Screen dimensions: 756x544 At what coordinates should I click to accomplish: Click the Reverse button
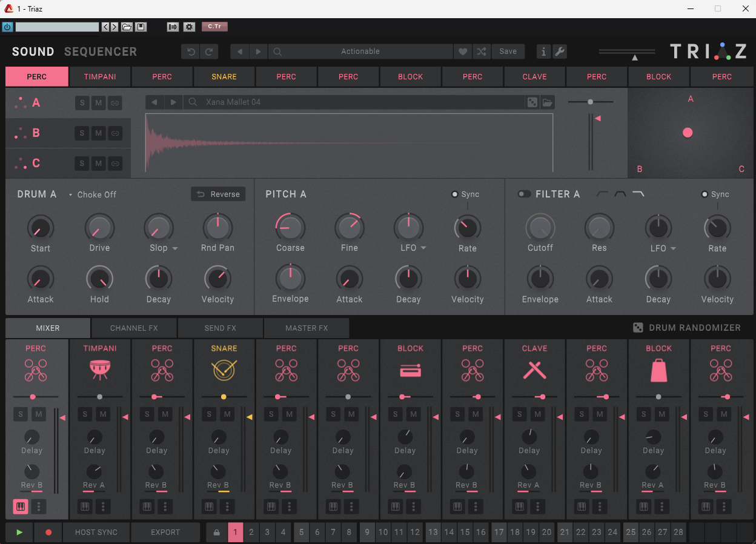point(219,194)
